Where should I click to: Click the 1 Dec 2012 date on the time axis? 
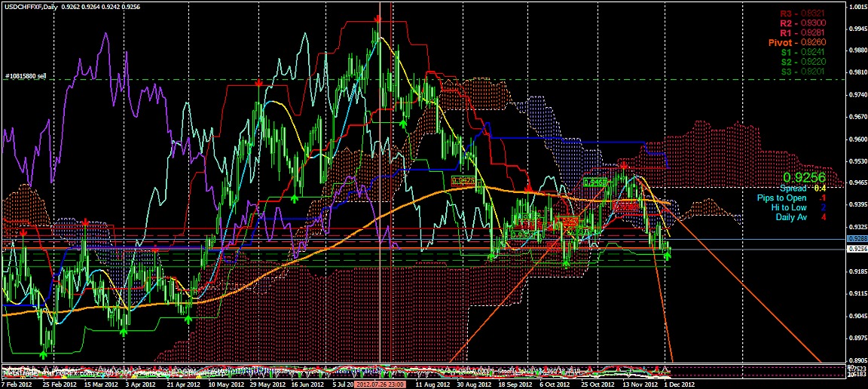[x=679, y=384]
